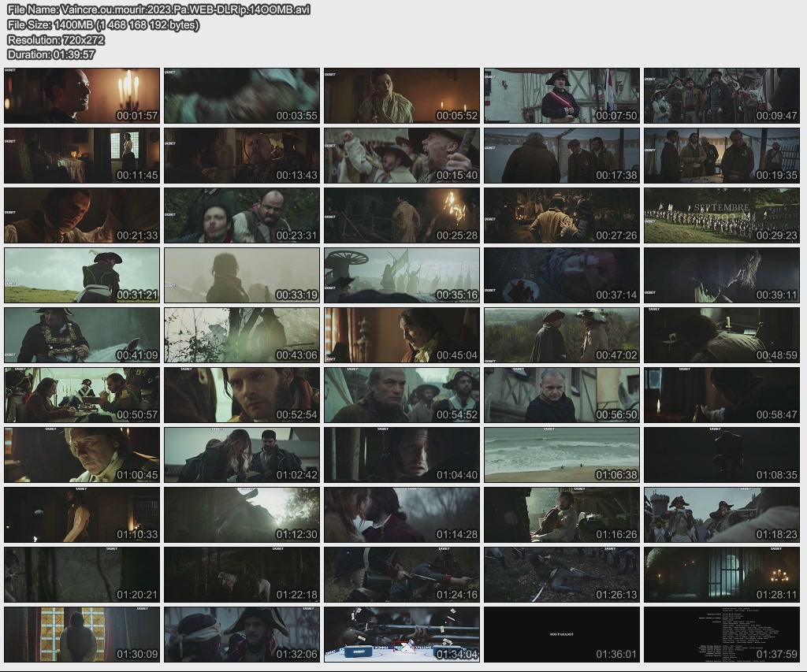Select the gate frame at 01:28:11
Viewport: 807px width, 672px height.
tap(721, 574)
